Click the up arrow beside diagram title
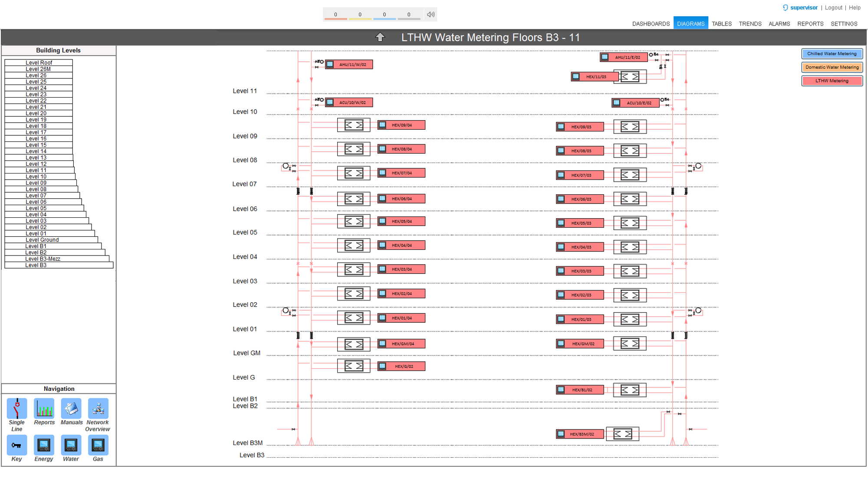868x488 pixels. pyautogui.click(x=380, y=37)
